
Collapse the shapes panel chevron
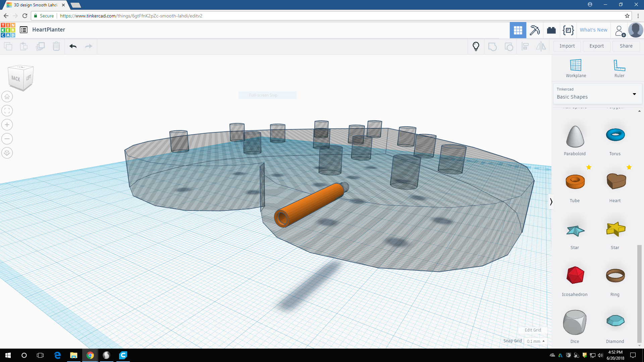[x=551, y=201]
